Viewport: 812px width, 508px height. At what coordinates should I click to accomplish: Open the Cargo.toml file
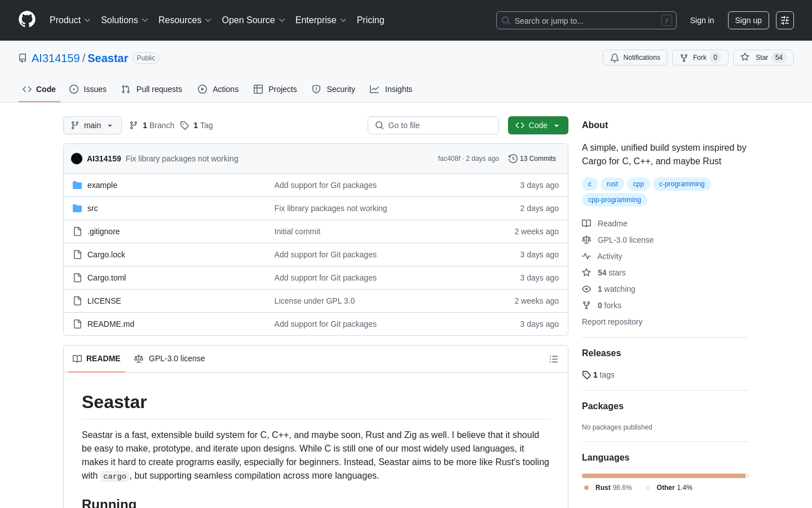[x=107, y=278]
